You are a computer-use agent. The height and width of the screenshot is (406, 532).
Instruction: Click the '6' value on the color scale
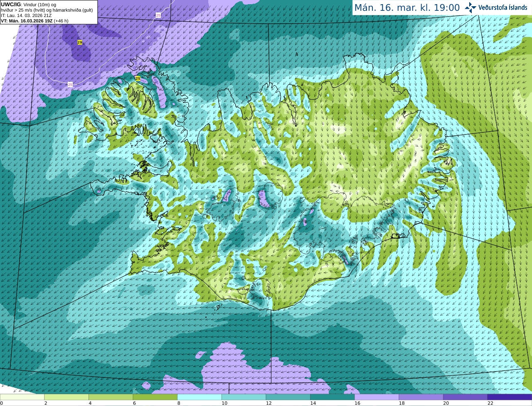[134, 403]
